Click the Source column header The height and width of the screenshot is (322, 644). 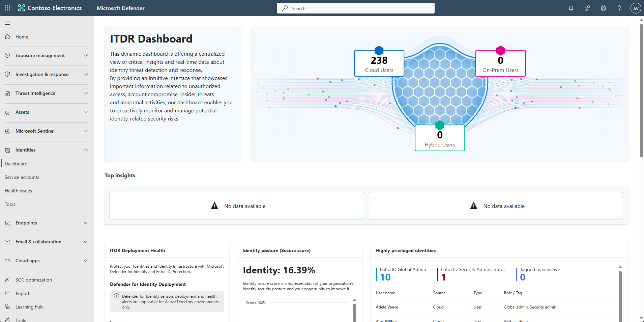[x=439, y=293]
